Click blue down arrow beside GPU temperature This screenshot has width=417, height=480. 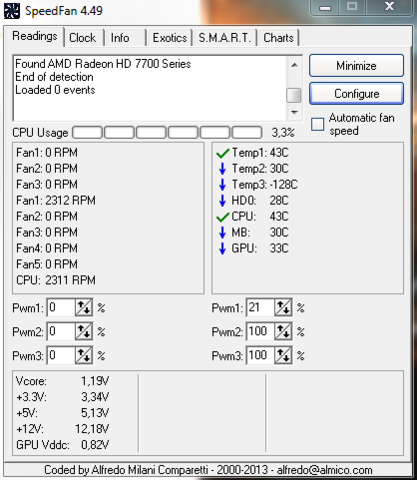[x=222, y=249]
